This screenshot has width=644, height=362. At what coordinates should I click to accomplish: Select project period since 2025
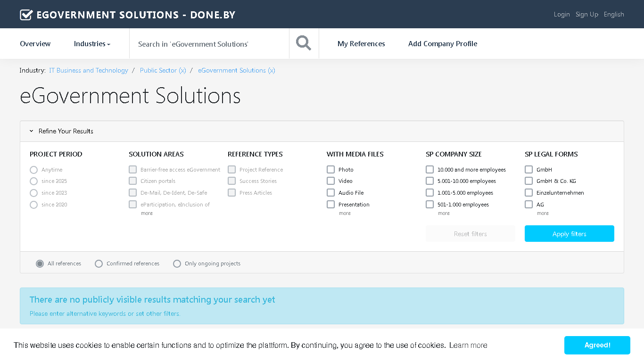coord(33,181)
